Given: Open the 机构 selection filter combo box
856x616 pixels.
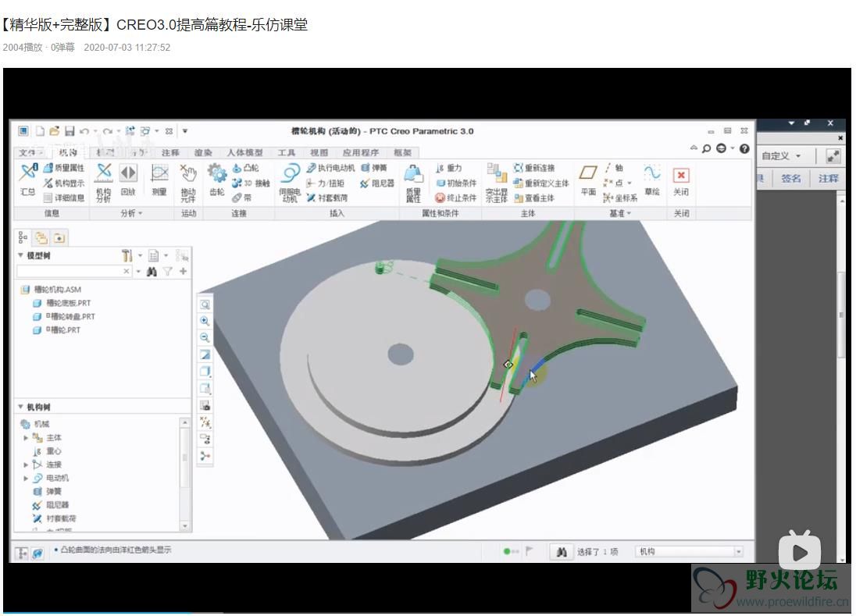Looking at the screenshot, I should point(690,552).
